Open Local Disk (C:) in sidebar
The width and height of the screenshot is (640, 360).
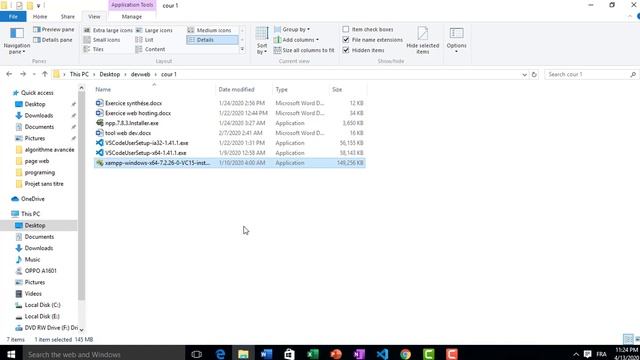(42, 305)
